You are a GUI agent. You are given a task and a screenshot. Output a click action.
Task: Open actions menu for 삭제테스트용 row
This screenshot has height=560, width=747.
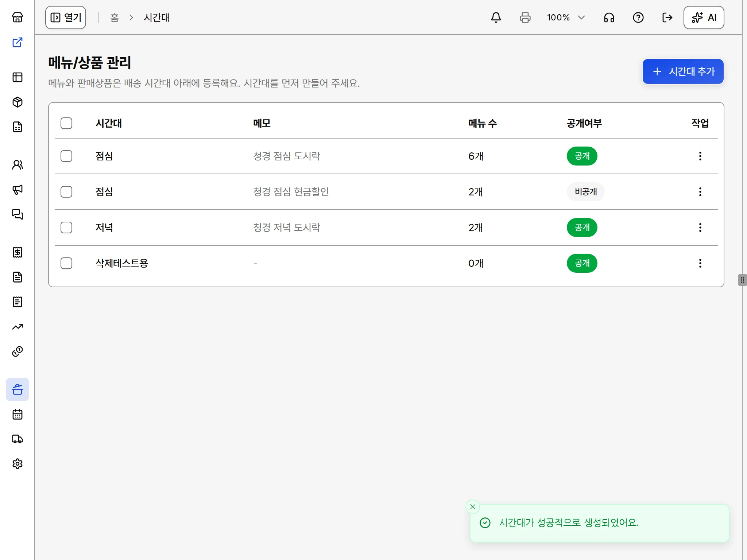pos(700,263)
